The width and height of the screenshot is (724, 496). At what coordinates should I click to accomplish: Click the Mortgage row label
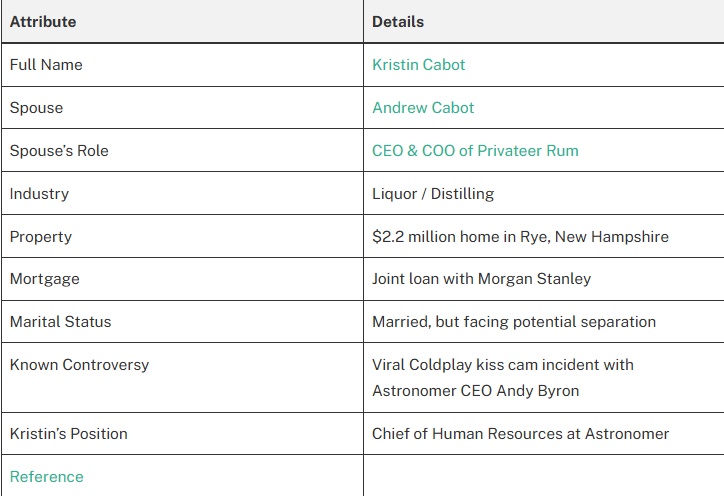click(45, 279)
